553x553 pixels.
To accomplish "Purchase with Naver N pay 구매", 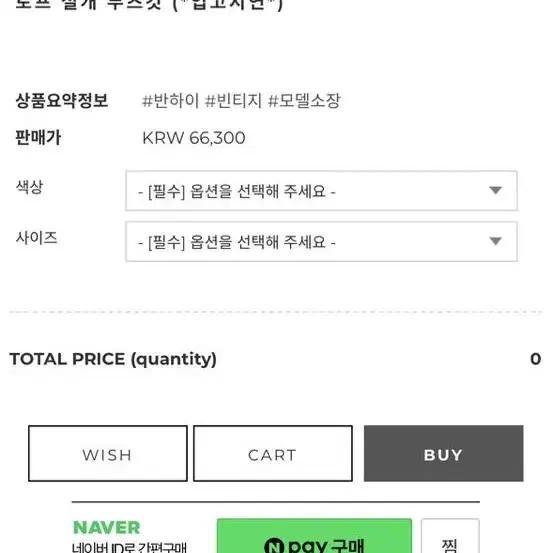I will coord(314,536).
